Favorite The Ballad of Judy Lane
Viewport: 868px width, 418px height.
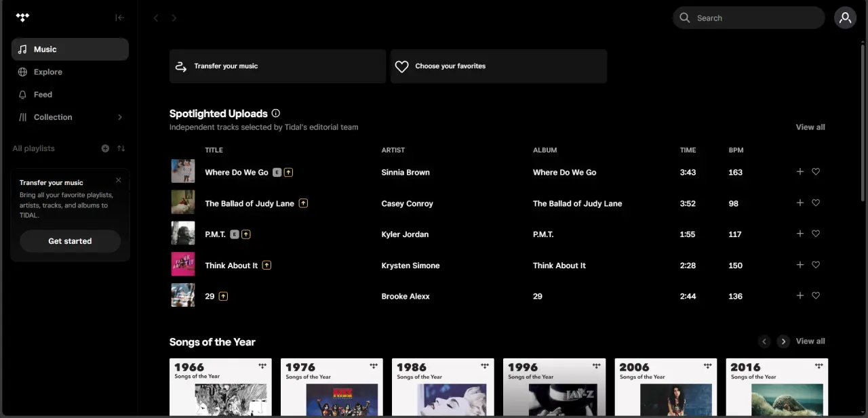pos(816,203)
